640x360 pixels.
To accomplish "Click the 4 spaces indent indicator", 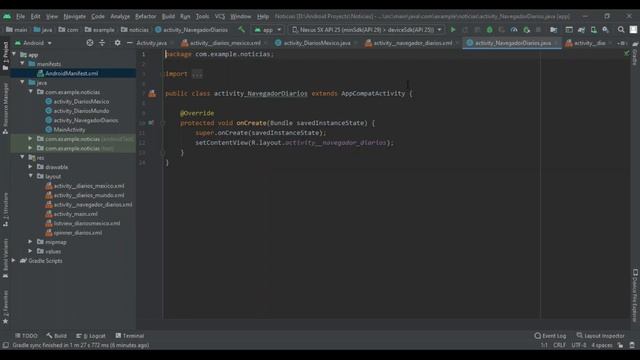I will pos(602,345).
